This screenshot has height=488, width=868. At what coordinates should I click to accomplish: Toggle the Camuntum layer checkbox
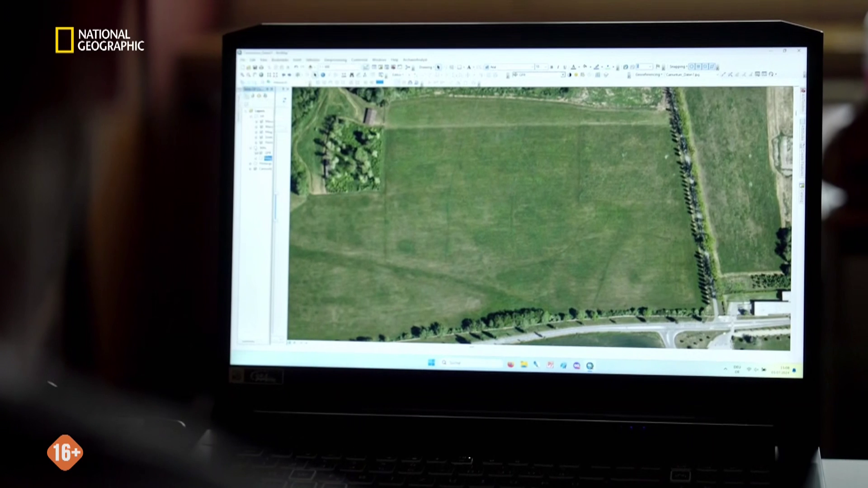tap(255, 169)
